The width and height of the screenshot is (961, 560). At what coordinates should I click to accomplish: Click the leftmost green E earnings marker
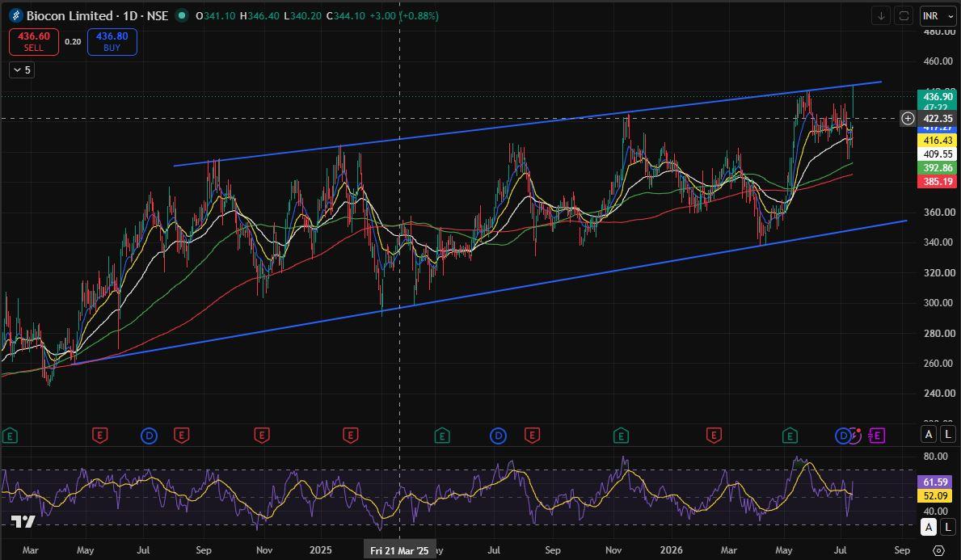9,436
